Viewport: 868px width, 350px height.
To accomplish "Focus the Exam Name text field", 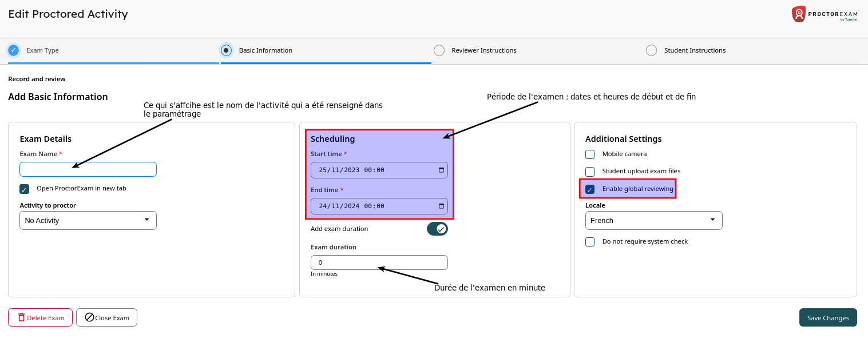I will pyautogui.click(x=88, y=169).
